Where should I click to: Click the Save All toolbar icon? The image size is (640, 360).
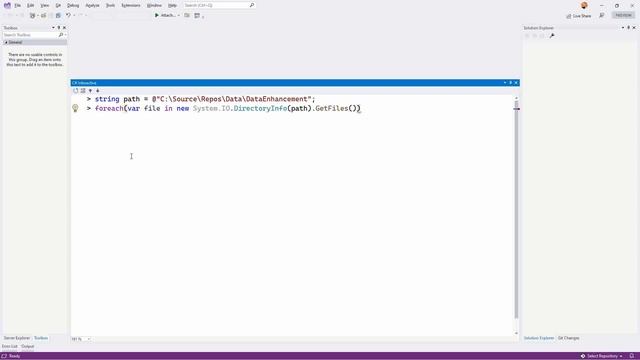(58, 16)
